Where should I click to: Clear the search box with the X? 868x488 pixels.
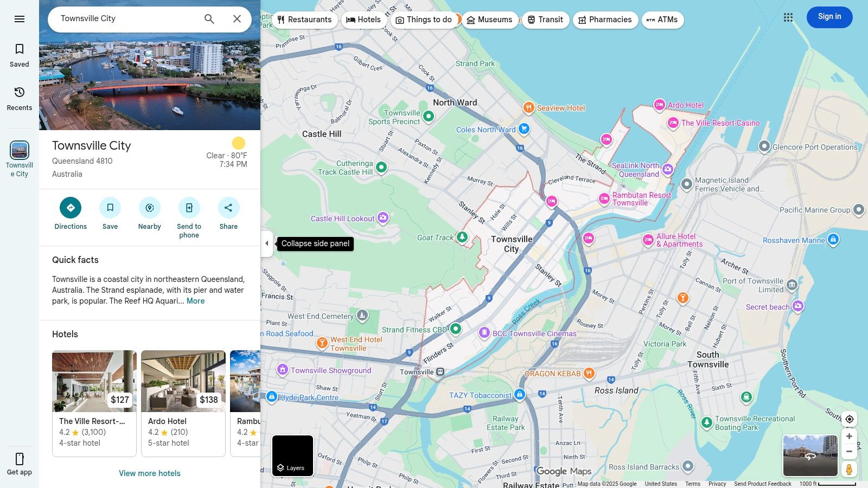pos(237,18)
